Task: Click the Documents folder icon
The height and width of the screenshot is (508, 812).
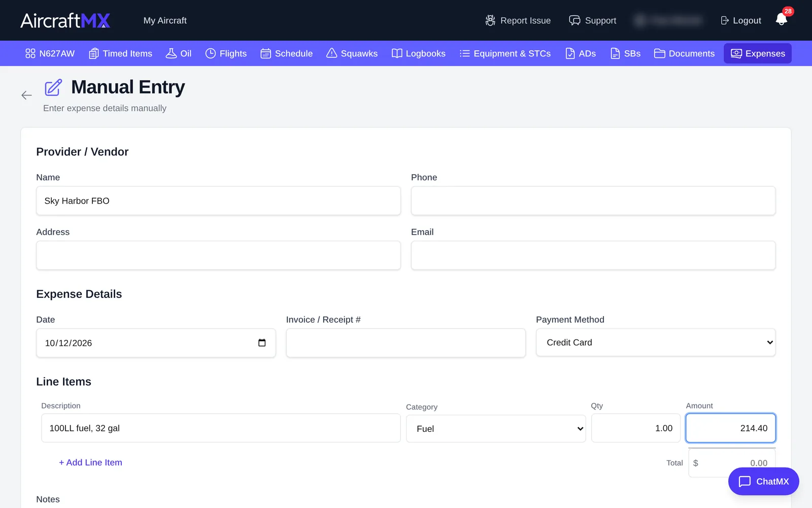Action: (x=660, y=53)
